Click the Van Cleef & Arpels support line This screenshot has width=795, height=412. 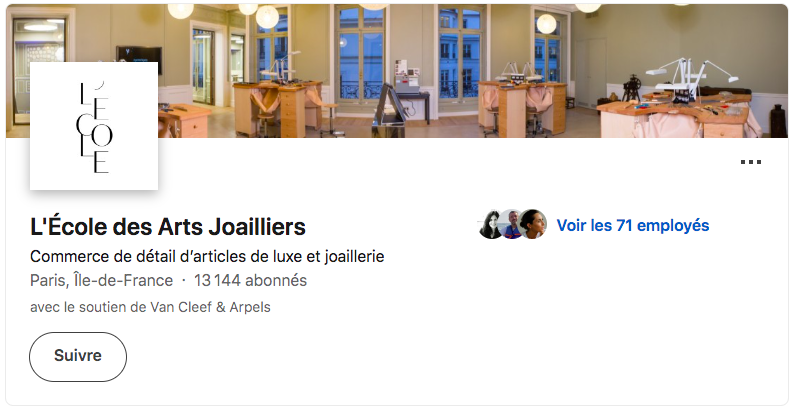pyautogui.click(x=150, y=307)
